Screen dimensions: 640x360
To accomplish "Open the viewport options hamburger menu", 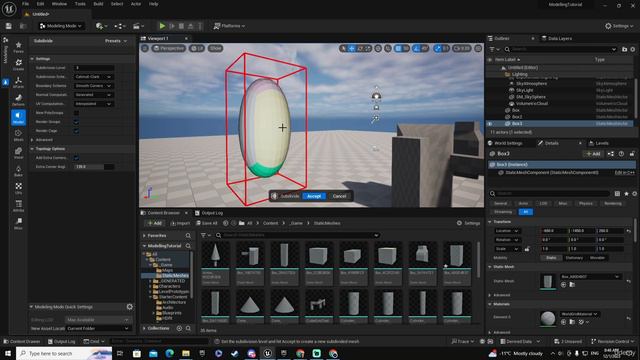I will coord(145,48).
